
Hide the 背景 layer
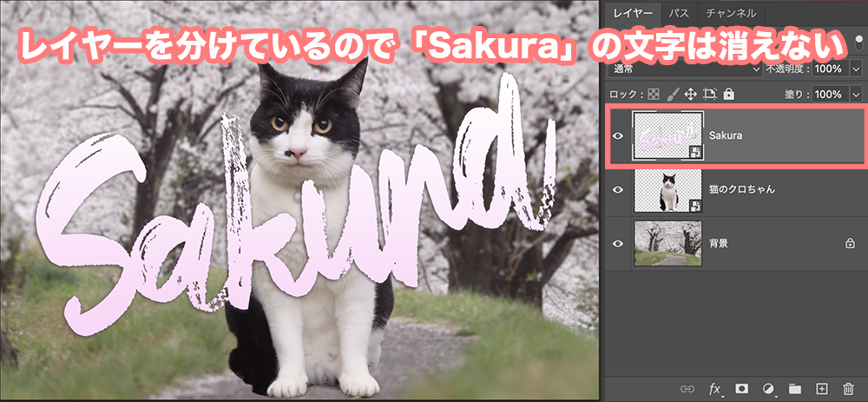coord(618,243)
